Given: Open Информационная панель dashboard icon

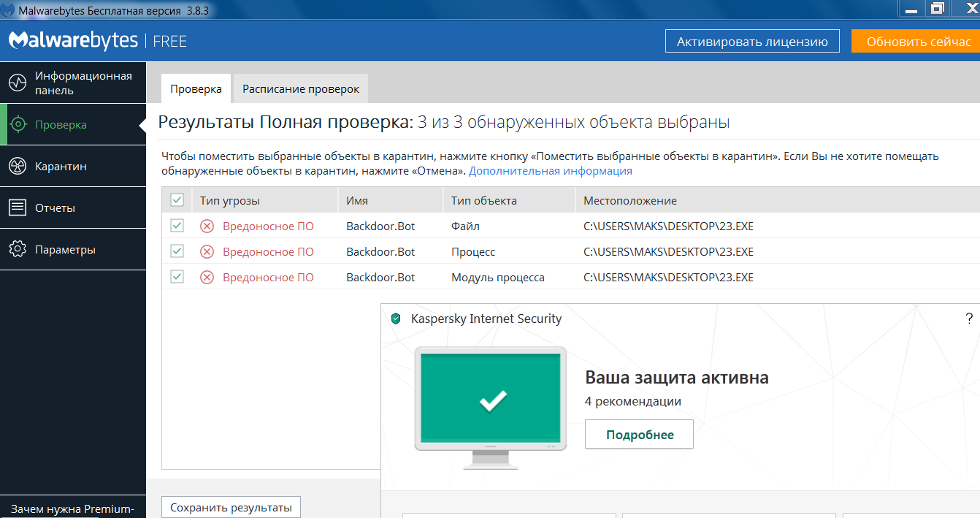Looking at the screenshot, I should 18,83.
